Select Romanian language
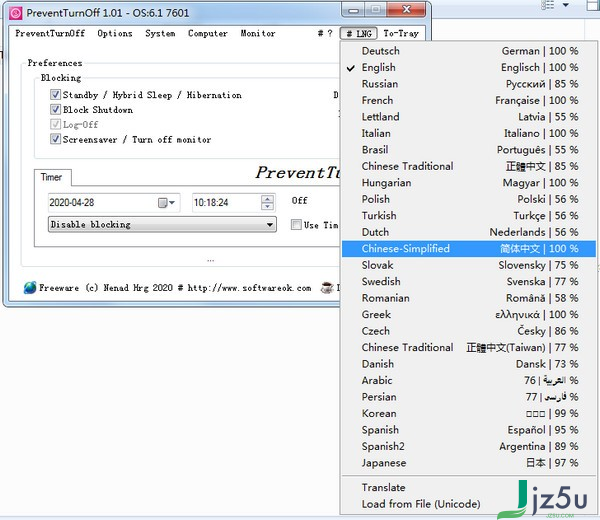This screenshot has height=520, width=600. click(468, 298)
